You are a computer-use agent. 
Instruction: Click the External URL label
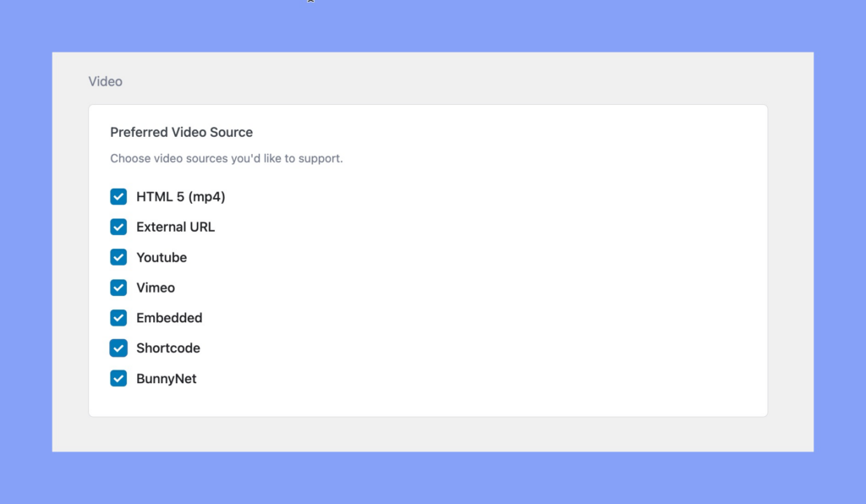(x=176, y=227)
